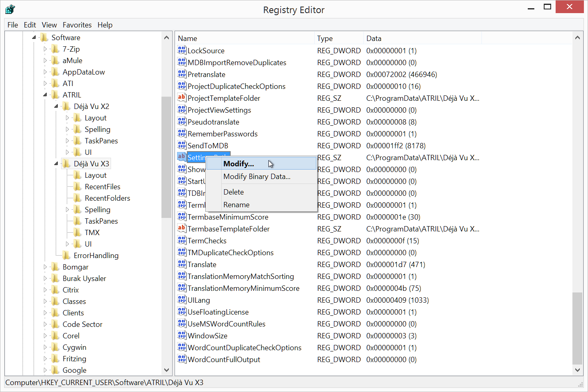Open the Help menu
This screenshot has height=392, width=588.
pos(105,25)
